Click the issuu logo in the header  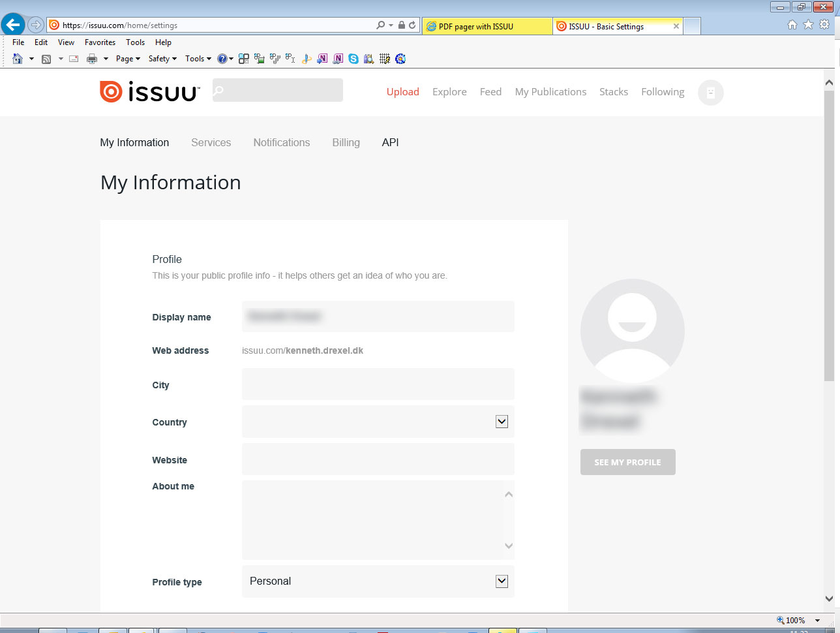click(150, 91)
